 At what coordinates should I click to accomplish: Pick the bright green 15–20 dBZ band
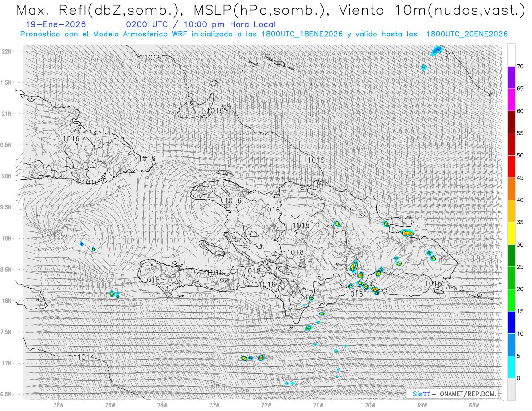coord(511,300)
